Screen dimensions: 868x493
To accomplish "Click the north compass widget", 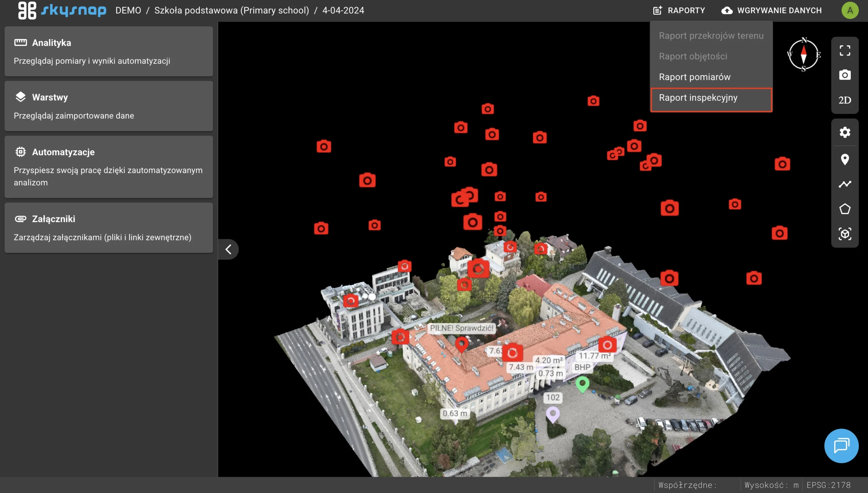I will coord(804,54).
